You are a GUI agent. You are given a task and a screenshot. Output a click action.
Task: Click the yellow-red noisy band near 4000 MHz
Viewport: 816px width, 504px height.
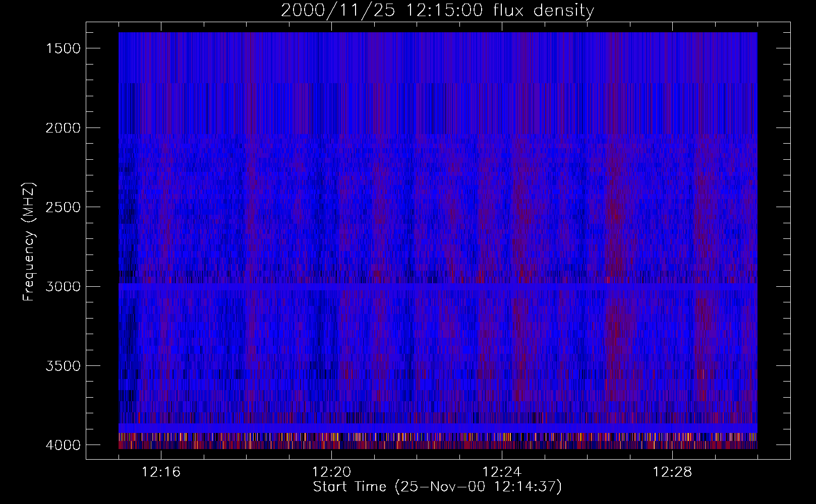[x=438, y=440]
